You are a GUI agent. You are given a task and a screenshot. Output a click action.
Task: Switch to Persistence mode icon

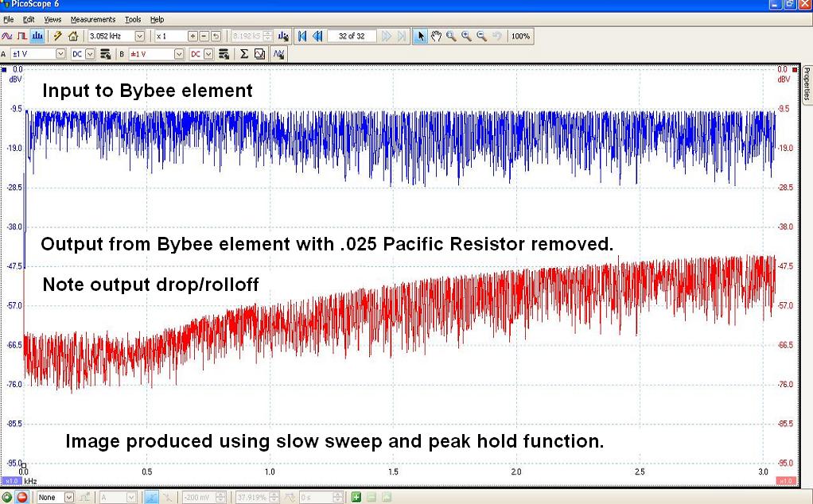21,37
